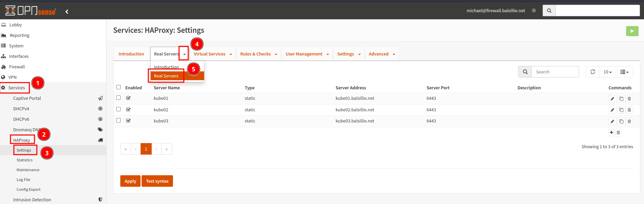Add a new real server with plus
The width and height of the screenshot is (644, 204).
point(612,132)
